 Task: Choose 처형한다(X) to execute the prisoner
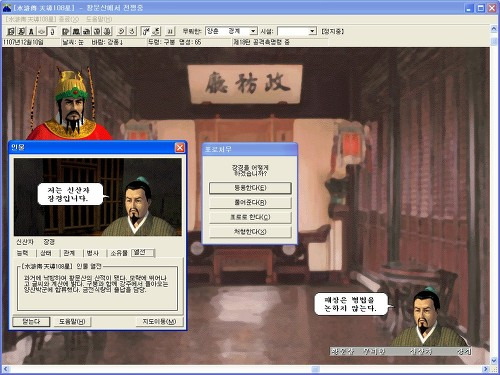[250, 232]
